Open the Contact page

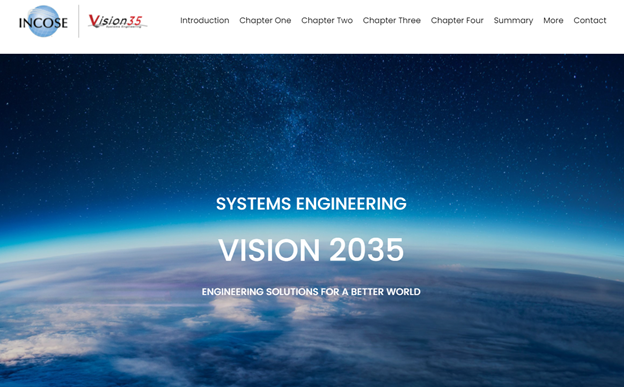590,20
